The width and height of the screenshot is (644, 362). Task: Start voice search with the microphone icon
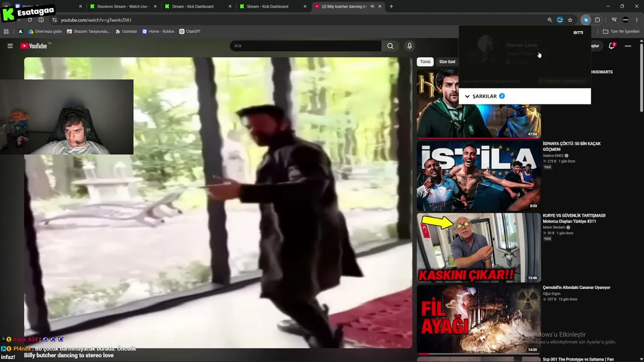(410, 46)
